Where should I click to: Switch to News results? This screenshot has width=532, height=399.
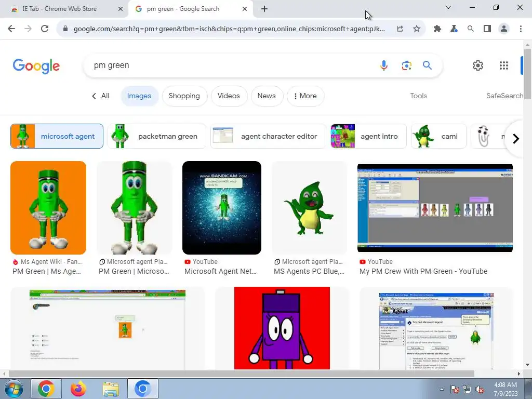pyautogui.click(x=267, y=96)
